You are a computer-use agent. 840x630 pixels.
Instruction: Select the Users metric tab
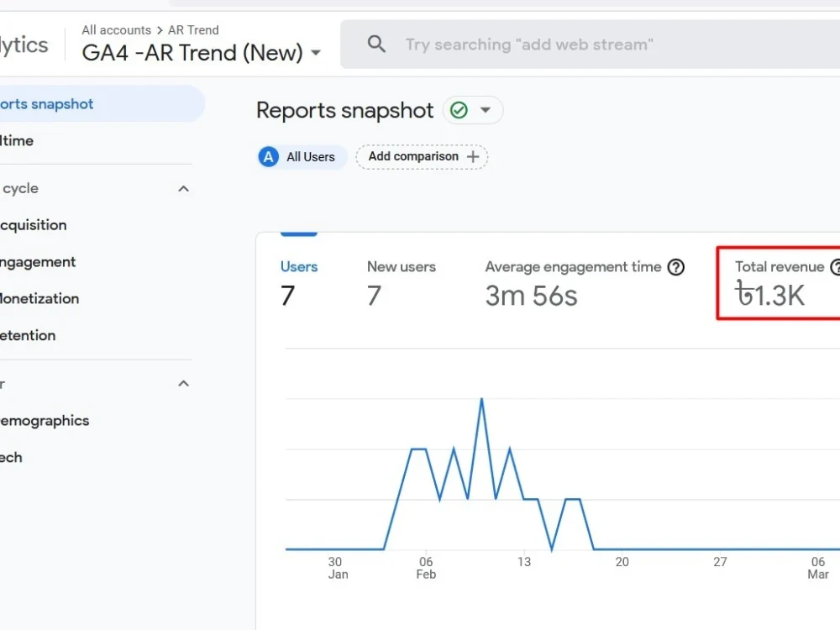point(299,281)
